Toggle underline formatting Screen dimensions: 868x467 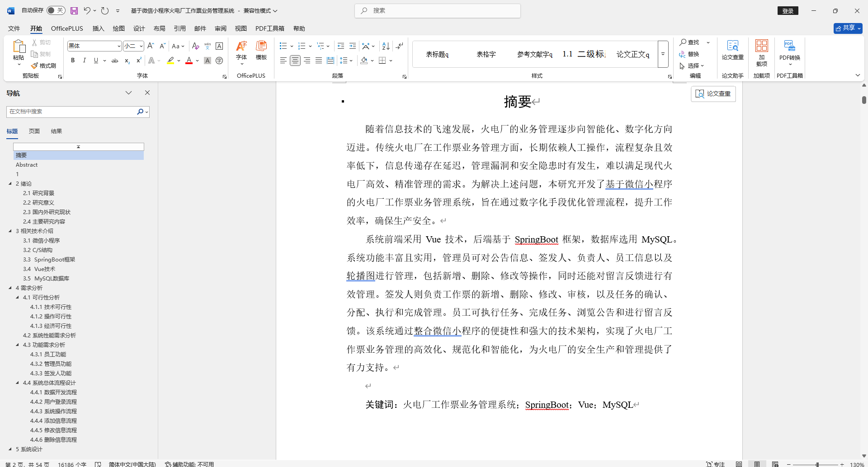point(95,60)
